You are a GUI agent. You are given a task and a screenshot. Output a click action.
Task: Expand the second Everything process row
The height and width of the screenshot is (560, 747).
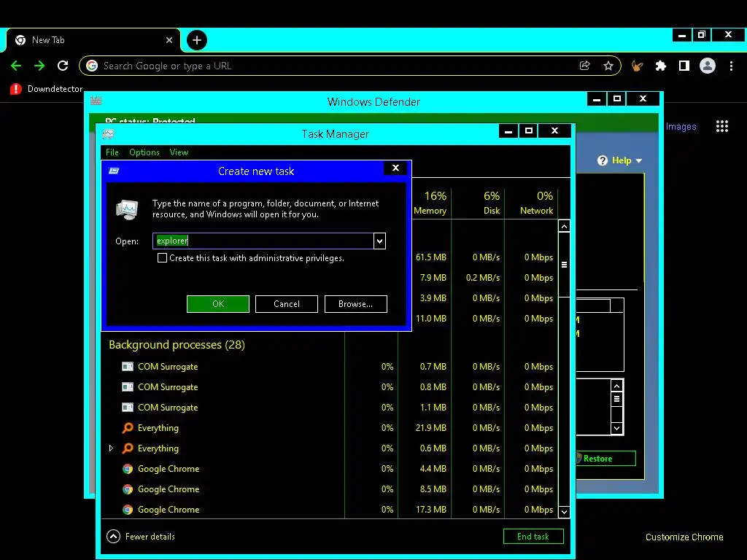click(x=111, y=448)
